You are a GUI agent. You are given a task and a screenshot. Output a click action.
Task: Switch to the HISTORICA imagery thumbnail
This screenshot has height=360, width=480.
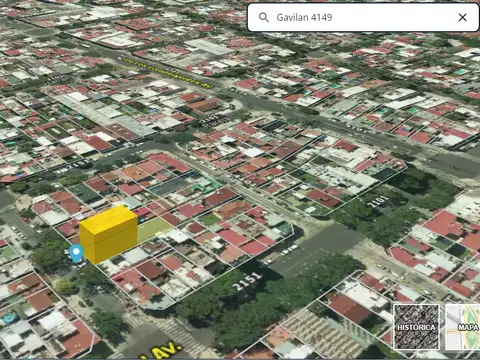416,327
